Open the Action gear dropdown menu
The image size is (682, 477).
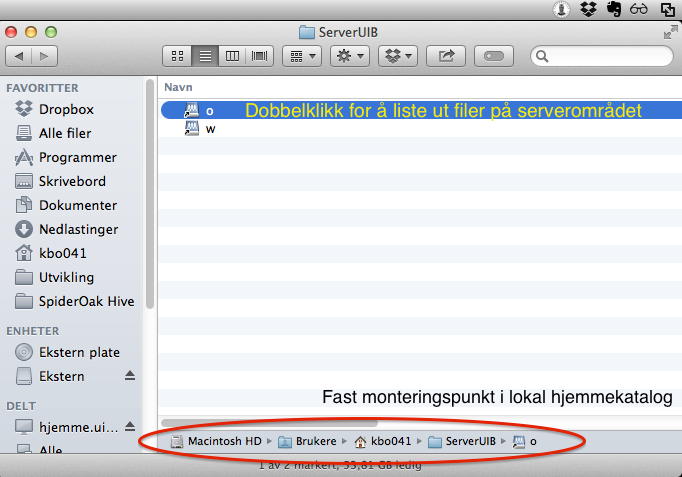click(x=349, y=56)
